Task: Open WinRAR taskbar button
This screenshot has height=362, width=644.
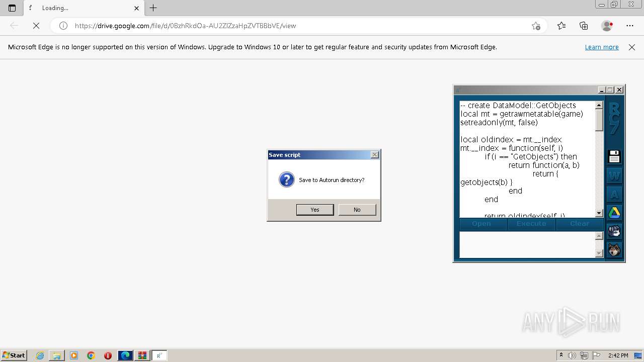Action: pyautogui.click(x=142, y=355)
